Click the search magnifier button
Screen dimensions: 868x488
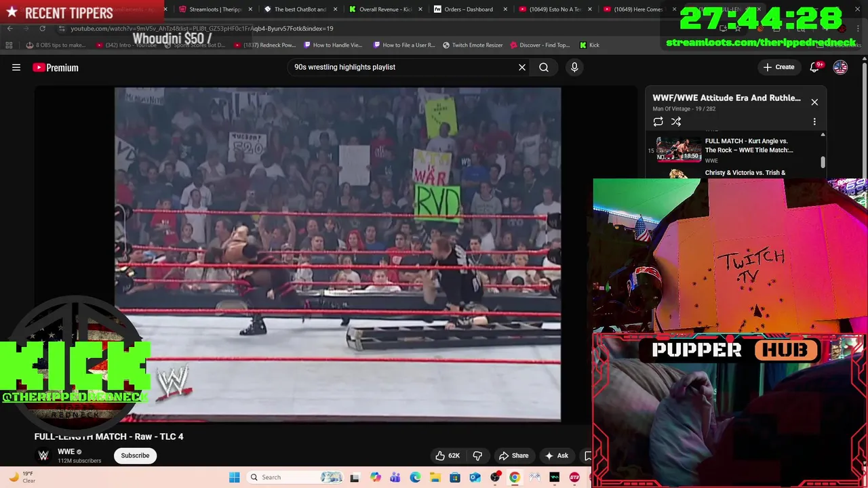[x=544, y=67]
